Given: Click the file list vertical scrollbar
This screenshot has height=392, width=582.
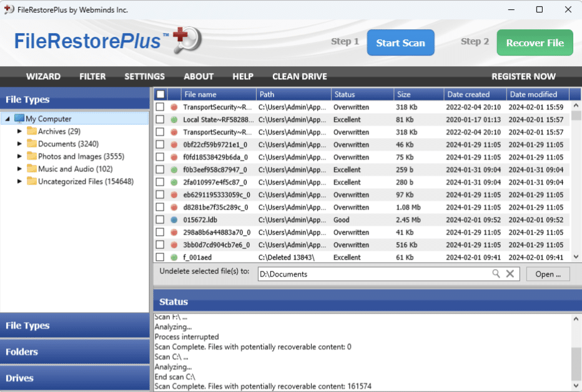Looking at the screenshot, I should click(x=576, y=181).
